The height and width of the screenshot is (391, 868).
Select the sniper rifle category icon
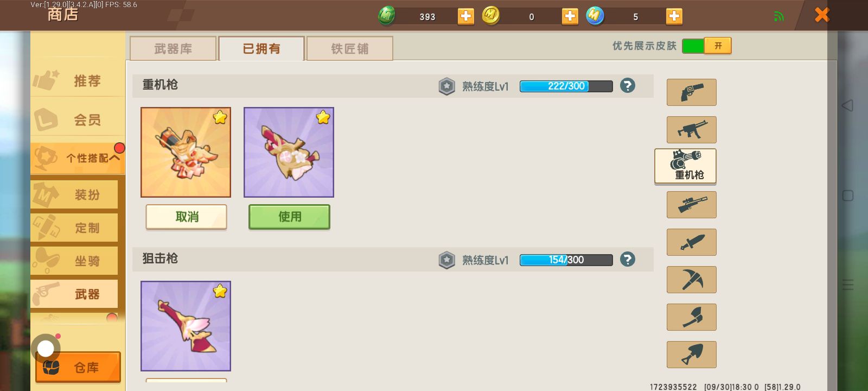[x=691, y=205]
